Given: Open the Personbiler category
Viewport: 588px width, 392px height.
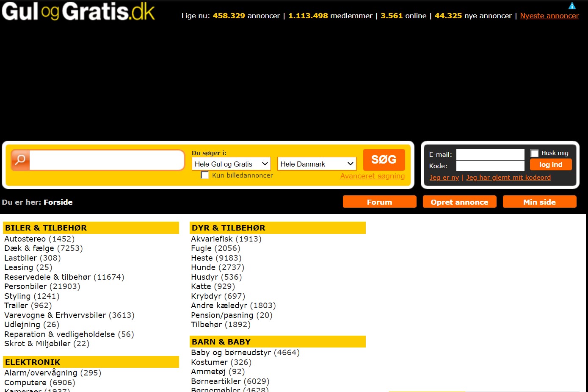Looking at the screenshot, I should (25, 286).
